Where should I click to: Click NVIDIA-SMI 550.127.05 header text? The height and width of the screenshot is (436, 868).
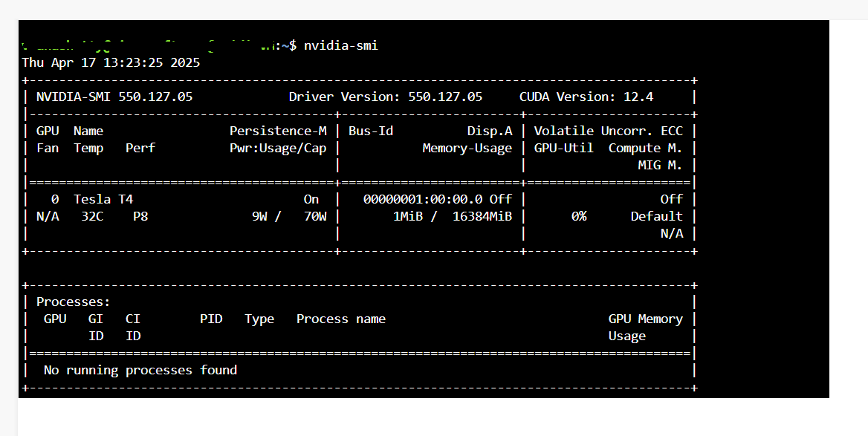click(114, 97)
